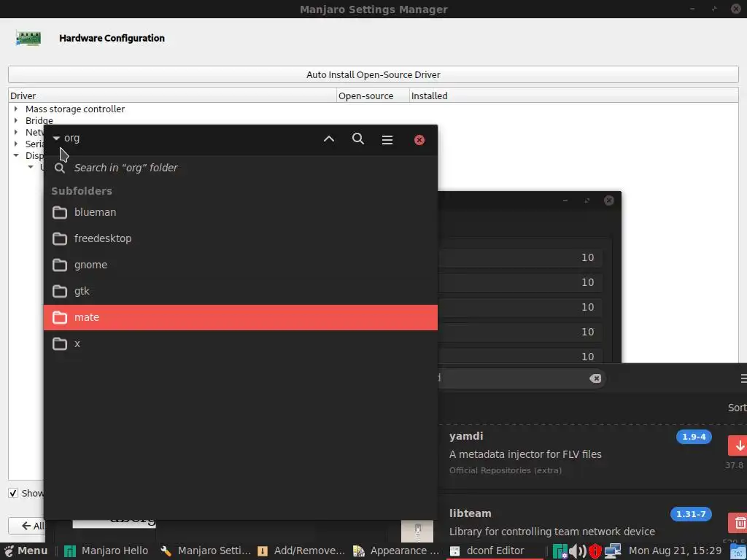Image resolution: width=747 pixels, height=560 pixels.
Task: Open the dconf search magnifier in the header
Action: (x=357, y=139)
